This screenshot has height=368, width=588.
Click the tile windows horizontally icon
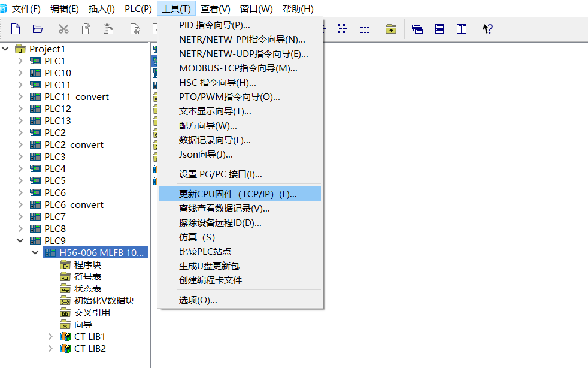pos(440,29)
